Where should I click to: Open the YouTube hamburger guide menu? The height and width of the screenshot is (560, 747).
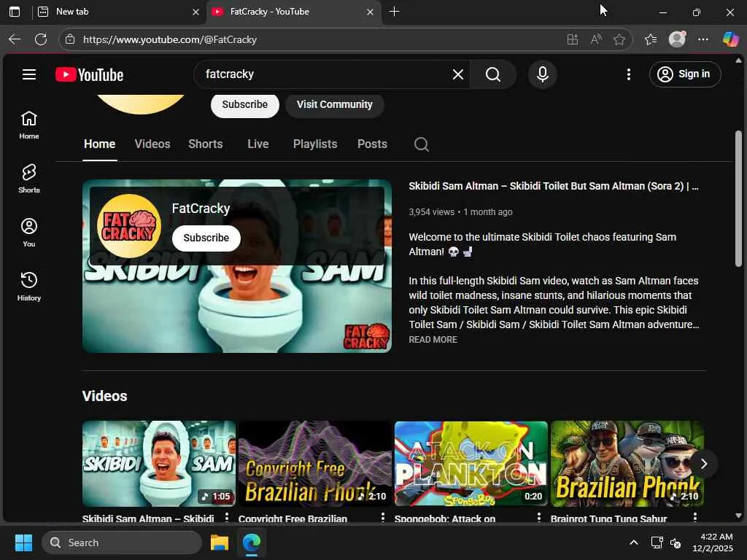tap(29, 74)
